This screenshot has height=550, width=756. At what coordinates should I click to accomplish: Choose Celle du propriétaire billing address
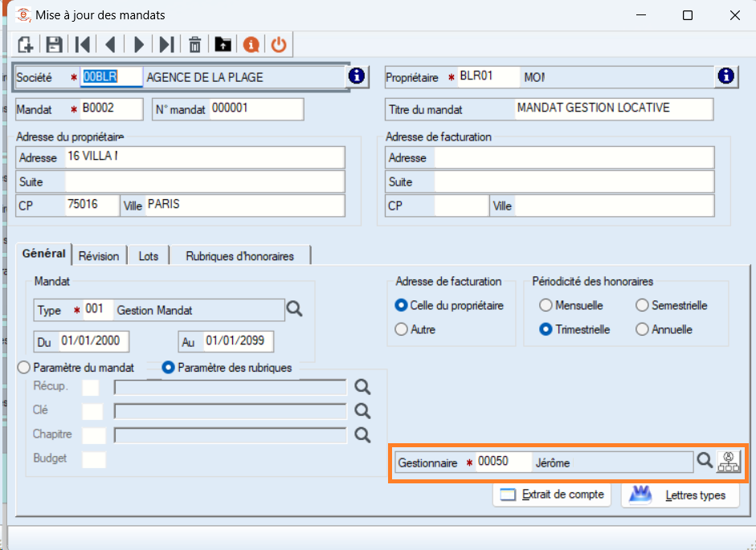tap(449, 306)
